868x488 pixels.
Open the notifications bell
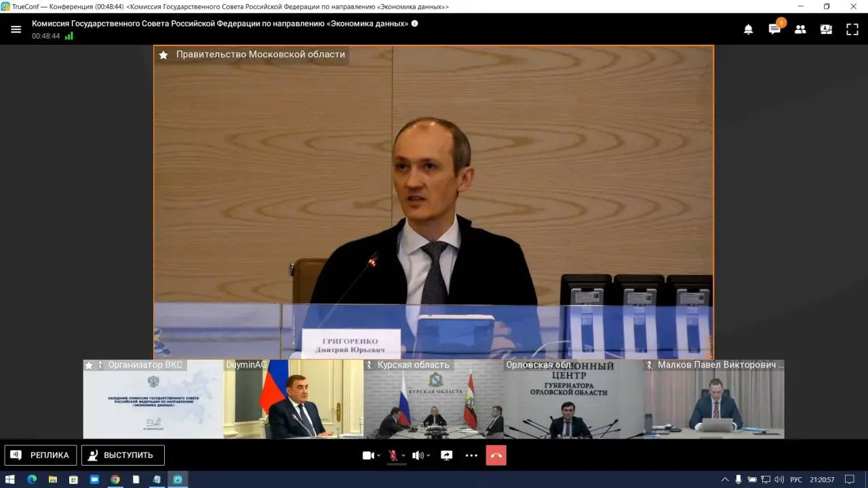pos(749,29)
